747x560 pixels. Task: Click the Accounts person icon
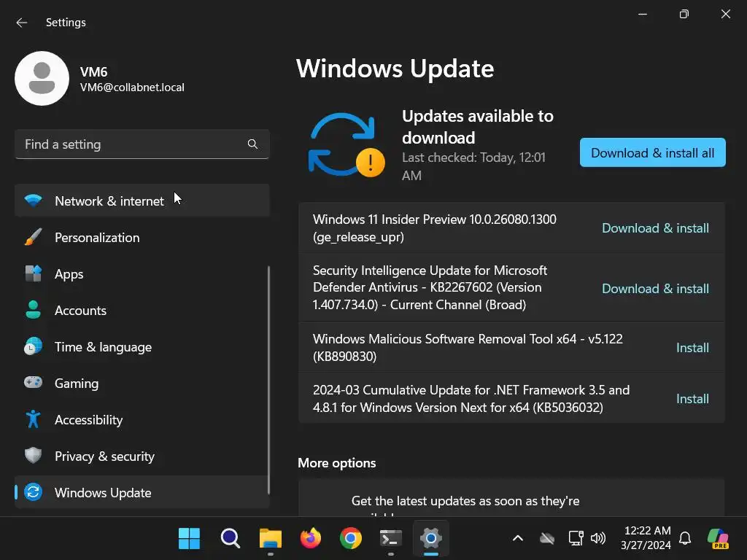(x=33, y=310)
